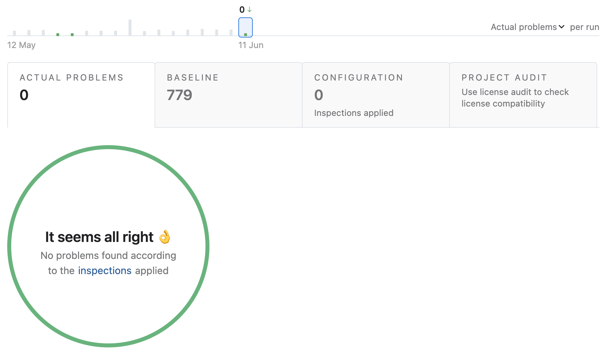Click the 'It seems all right' heading

click(99, 237)
